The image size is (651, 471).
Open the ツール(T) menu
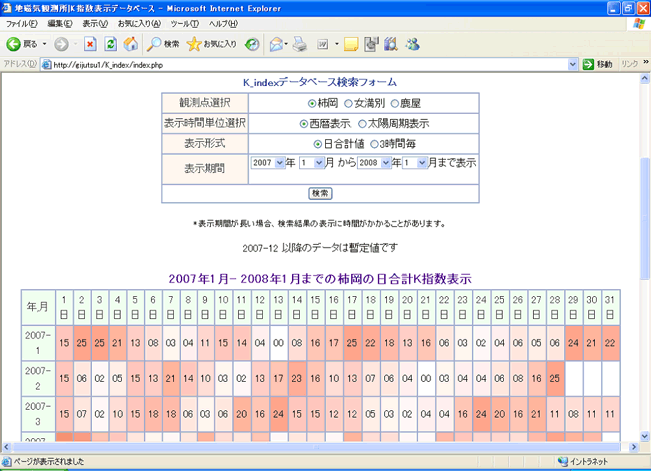click(184, 23)
